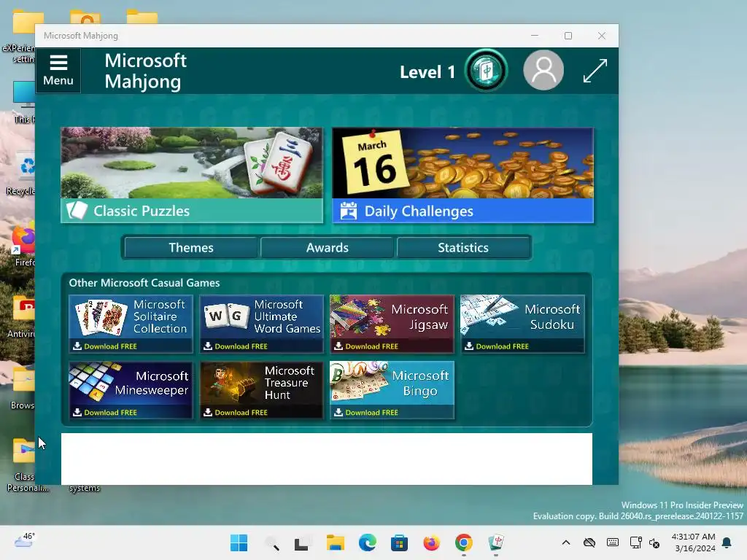
Task: Click Download FREE under Microsoft Sudoku
Action: tap(496, 346)
